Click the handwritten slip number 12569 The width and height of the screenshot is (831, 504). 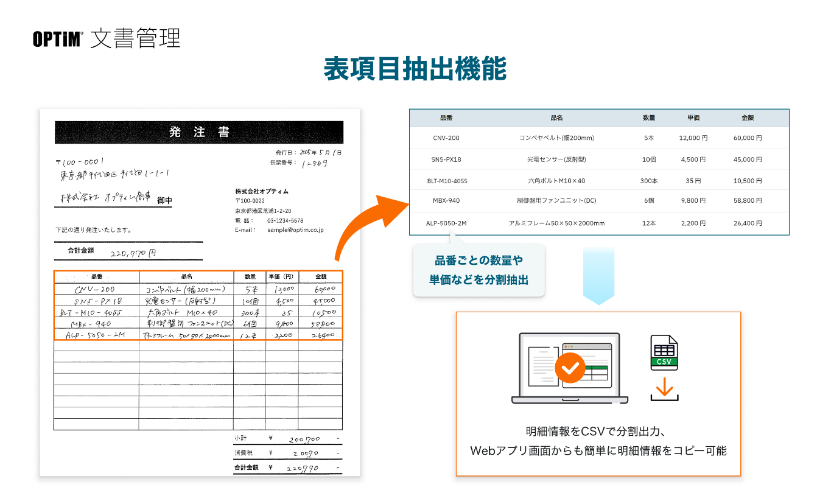[x=315, y=163]
